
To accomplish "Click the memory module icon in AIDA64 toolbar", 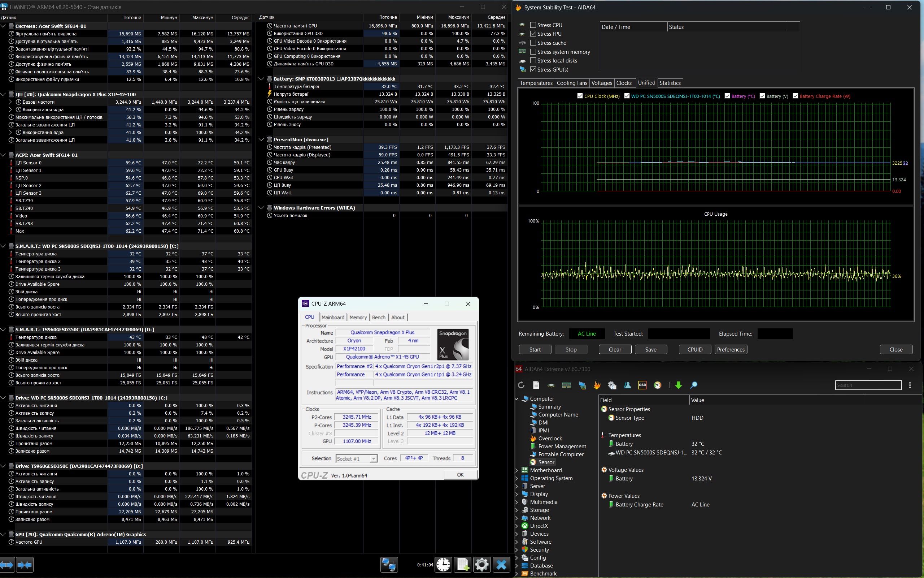I will coord(566,385).
